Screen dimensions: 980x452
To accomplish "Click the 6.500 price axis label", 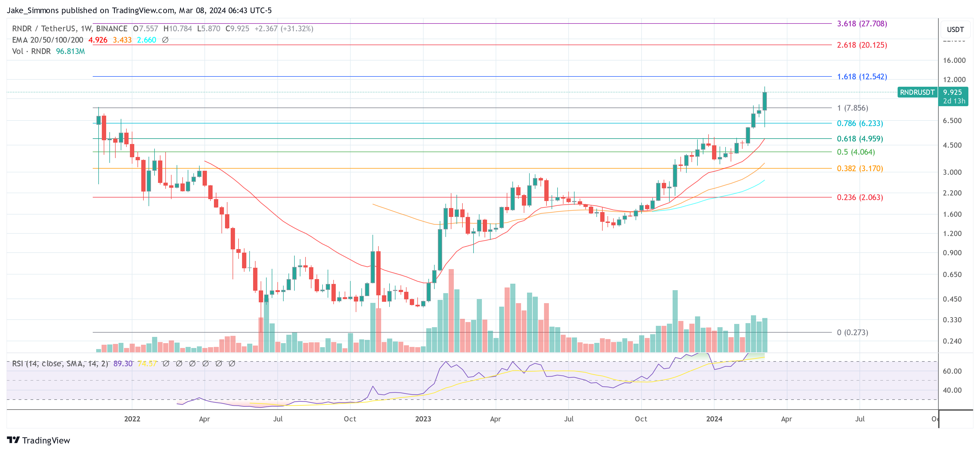I will tap(952, 120).
